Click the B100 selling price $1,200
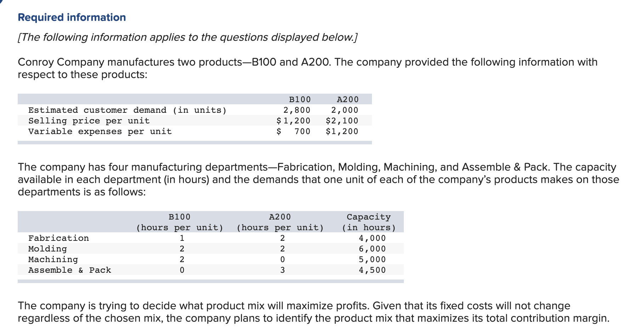The image size is (644, 332). coord(293,121)
